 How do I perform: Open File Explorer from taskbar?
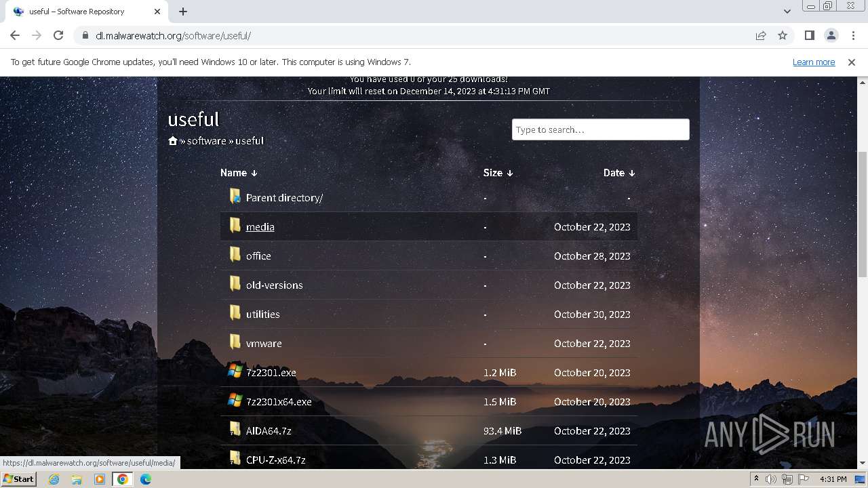click(77, 479)
